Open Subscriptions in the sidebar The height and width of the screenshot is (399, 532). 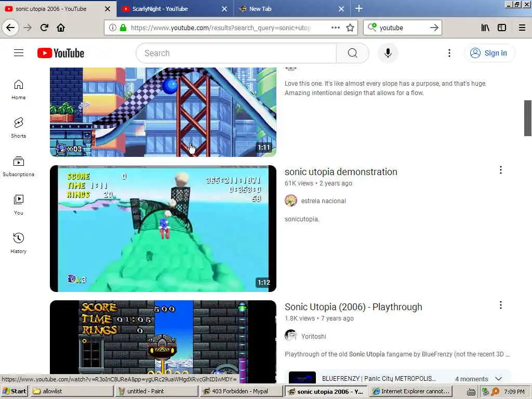tap(18, 166)
